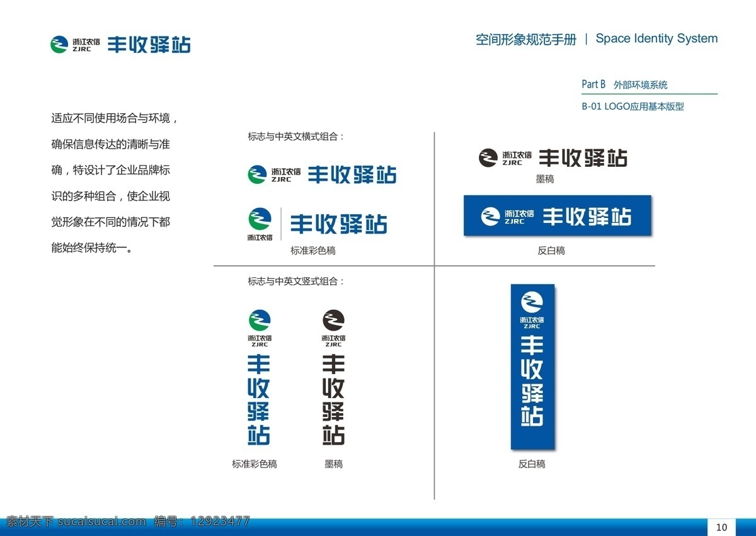Click the paragraph line 觉形象在不同的情况下都
The image size is (756, 536).
tap(111, 222)
